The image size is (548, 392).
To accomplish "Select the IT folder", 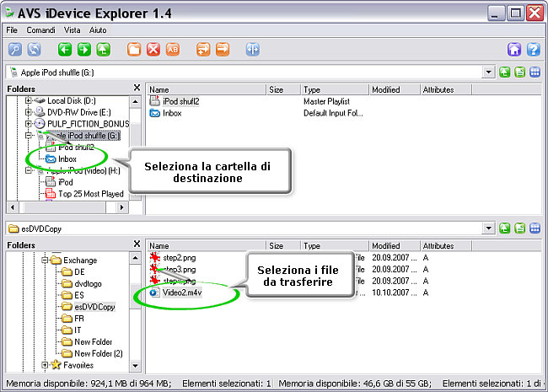I will [78, 330].
